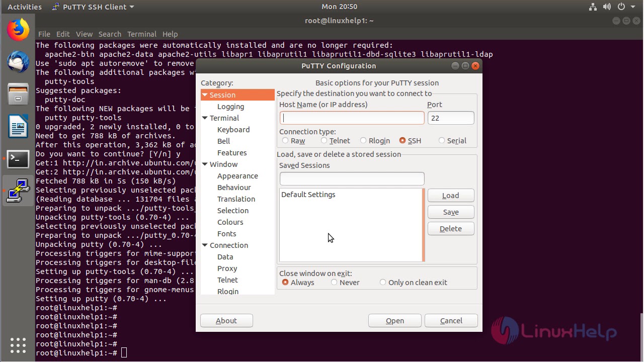Screen dimensions: 644x362
Task: Switch to the Terminal dock icon
Action: coord(18,159)
